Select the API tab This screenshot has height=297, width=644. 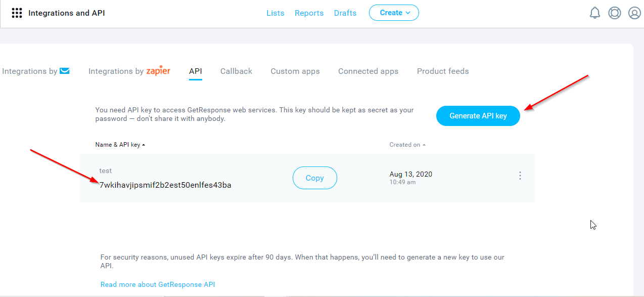click(196, 71)
